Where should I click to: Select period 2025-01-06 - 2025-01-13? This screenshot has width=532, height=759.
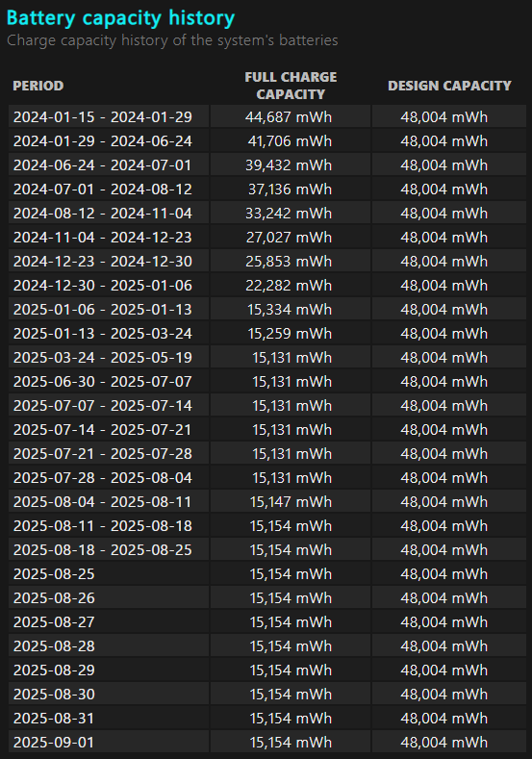(x=103, y=310)
